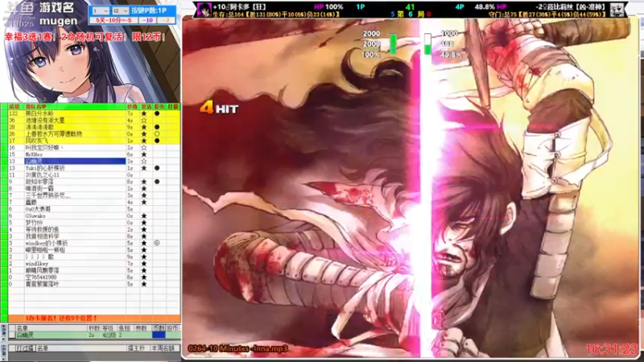The image size is (644, 362).
Task: Click the 1P character portrait in the game header
Action: (204, 10)
